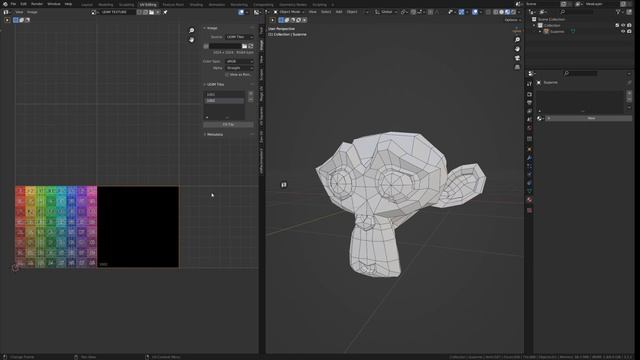Click the color grid UDIM tile thumbnail
640x360 pixels.
click(x=56, y=227)
